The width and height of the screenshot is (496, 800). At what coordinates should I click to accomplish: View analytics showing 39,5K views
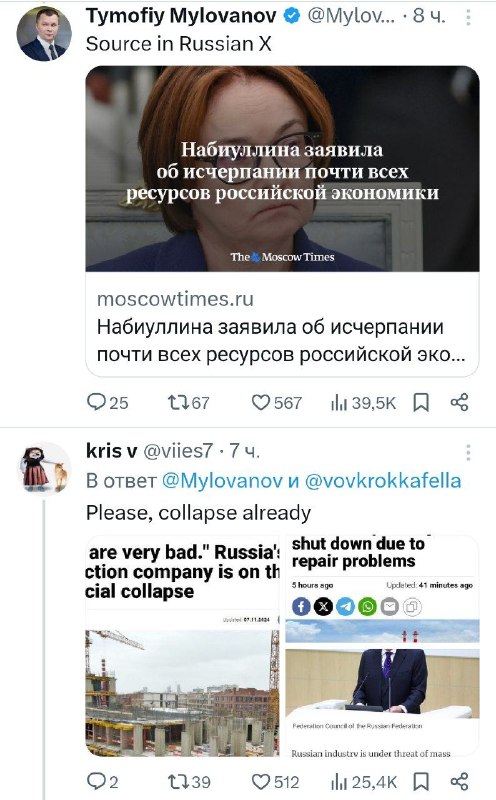pos(363,403)
